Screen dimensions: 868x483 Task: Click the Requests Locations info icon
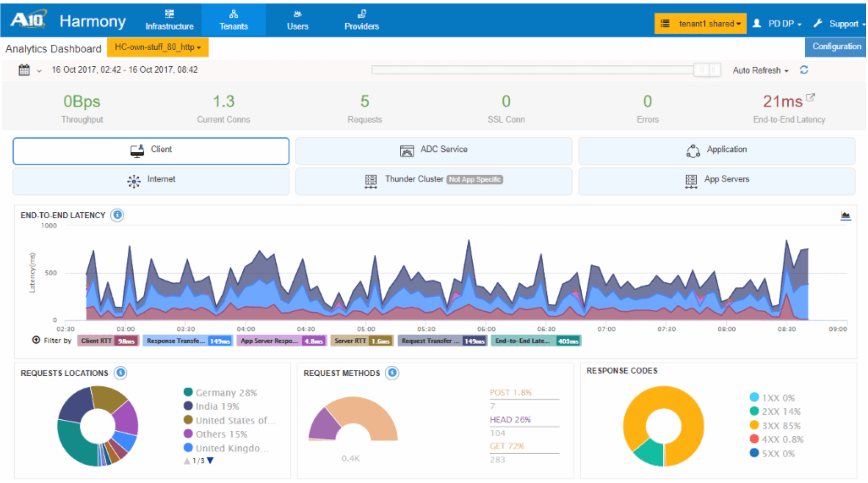coord(120,373)
